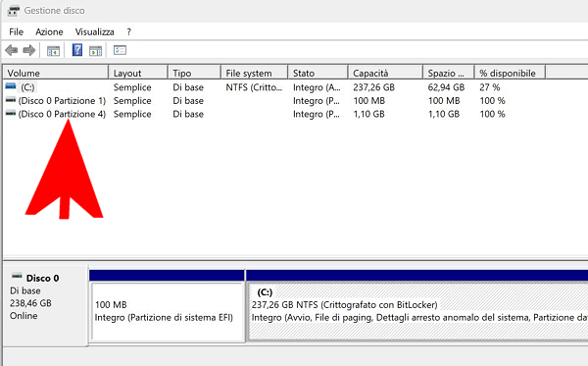Sort by the Tipo column header
Screen dimensions: 588x366
[194, 73]
